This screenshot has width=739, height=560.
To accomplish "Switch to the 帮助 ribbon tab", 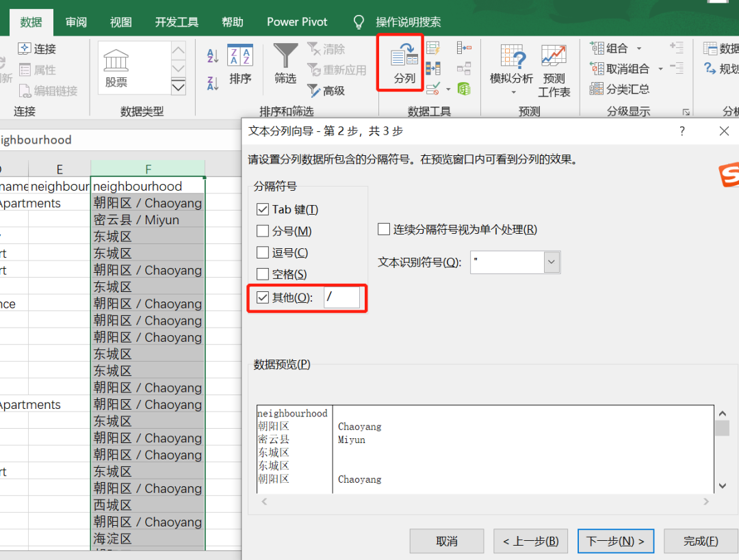I will (233, 22).
